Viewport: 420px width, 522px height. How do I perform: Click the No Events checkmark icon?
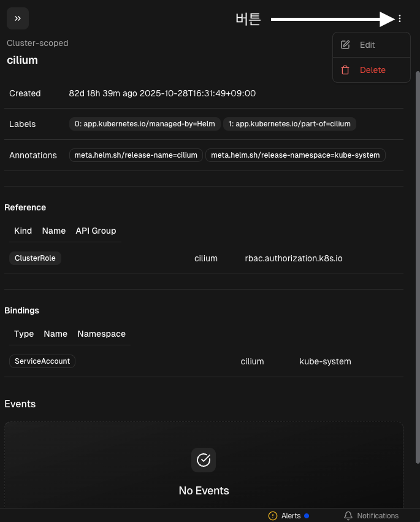204,459
